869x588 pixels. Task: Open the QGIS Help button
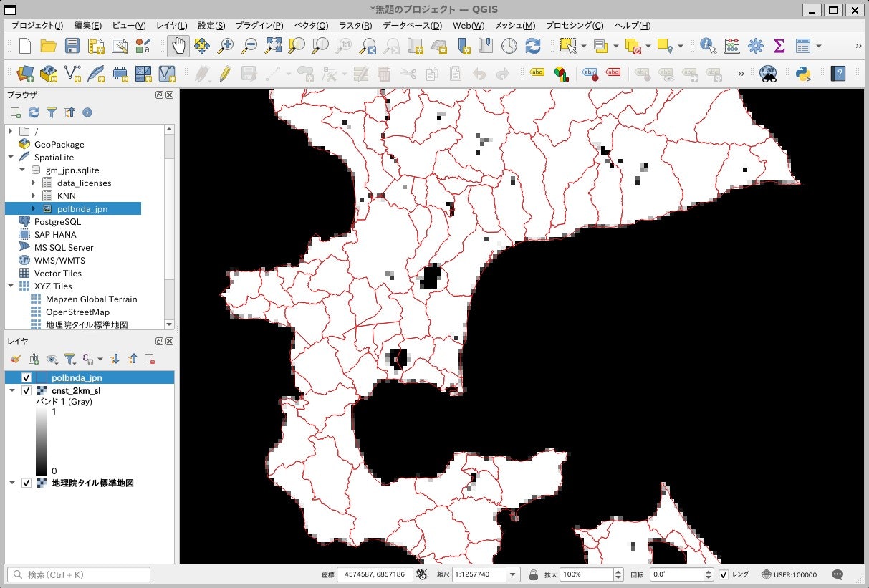click(837, 73)
